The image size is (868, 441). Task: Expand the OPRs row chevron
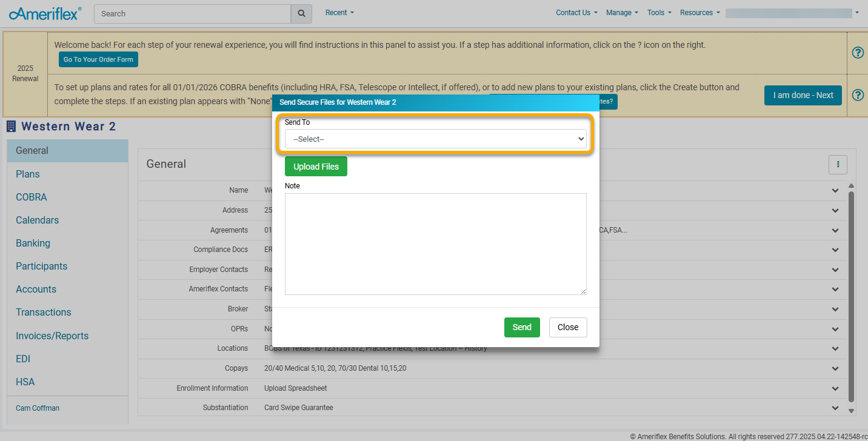coord(835,329)
